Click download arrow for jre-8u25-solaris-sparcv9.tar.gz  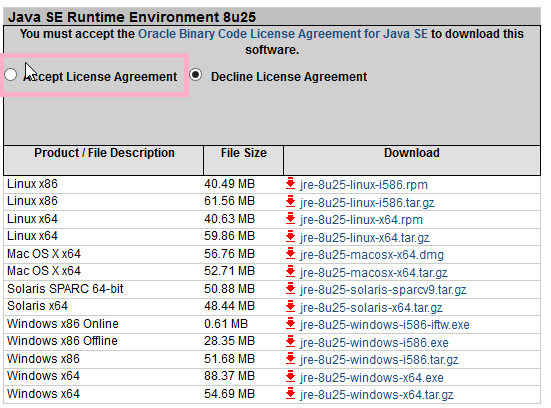(290, 289)
